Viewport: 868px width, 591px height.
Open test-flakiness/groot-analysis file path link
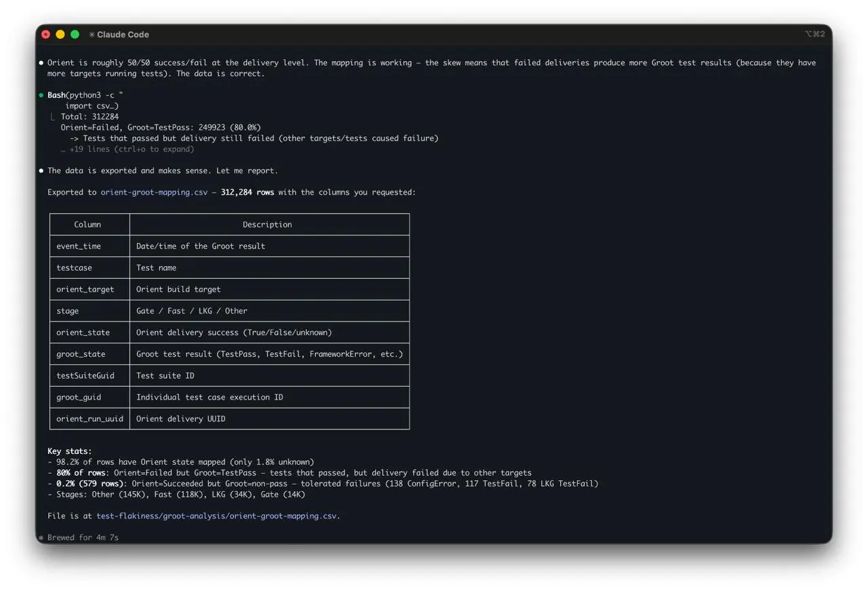216,516
